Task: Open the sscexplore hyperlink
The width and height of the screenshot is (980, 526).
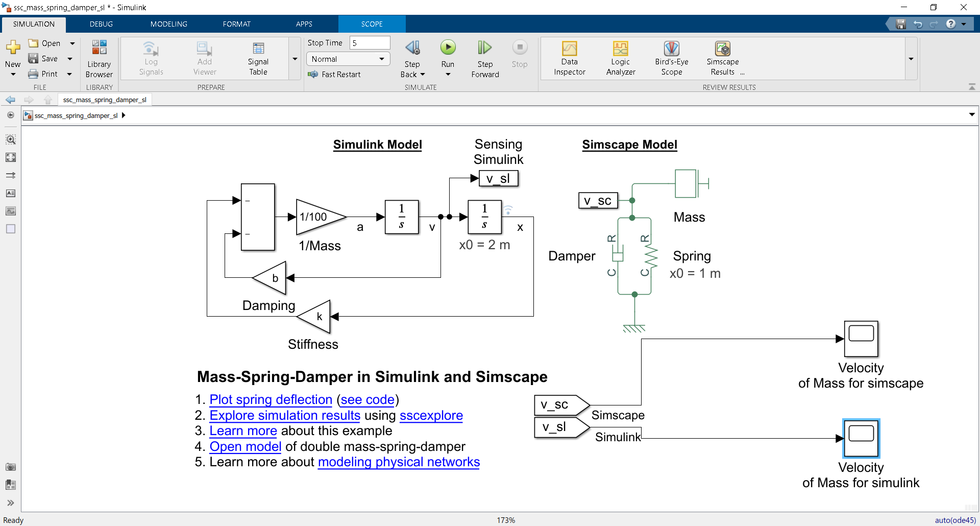Action: pyautogui.click(x=431, y=416)
